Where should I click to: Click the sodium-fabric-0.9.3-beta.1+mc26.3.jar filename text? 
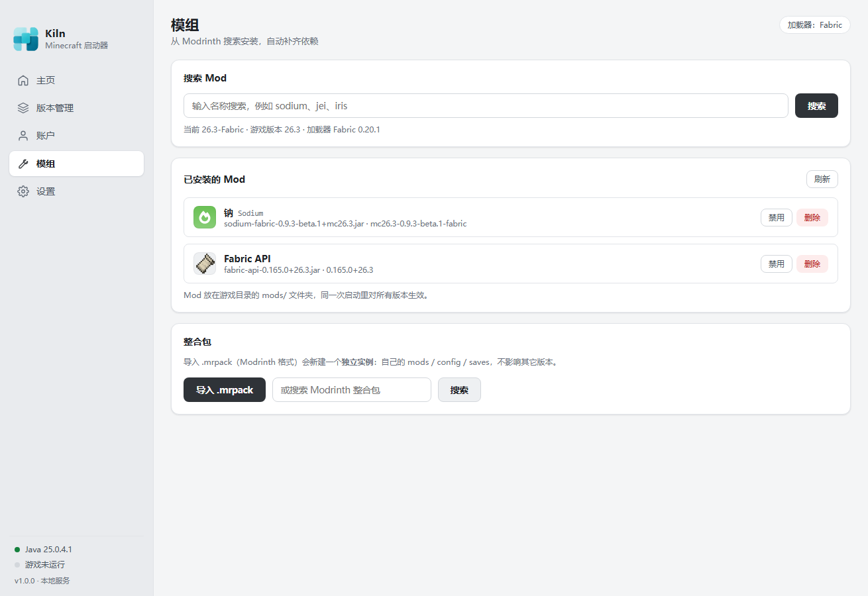pyautogui.click(x=294, y=224)
